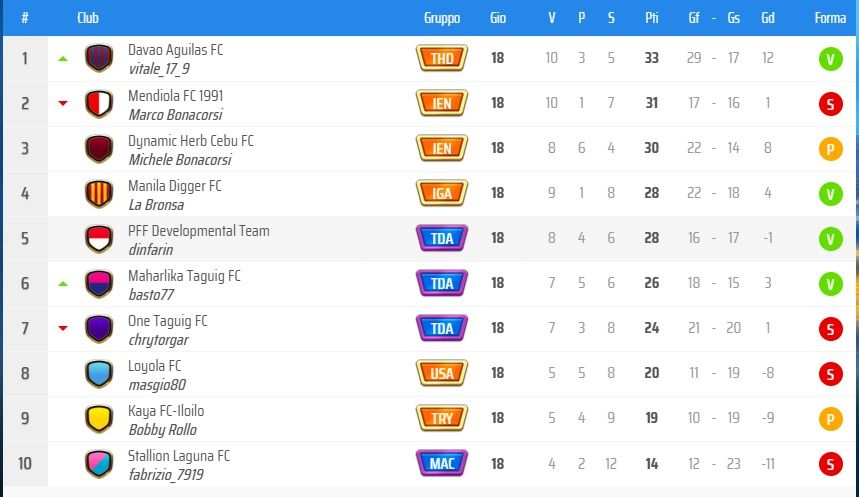Open the Dynamic Herb Cebu FC club link
This screenshot has height=497, width=859.
tap(191, 141)
